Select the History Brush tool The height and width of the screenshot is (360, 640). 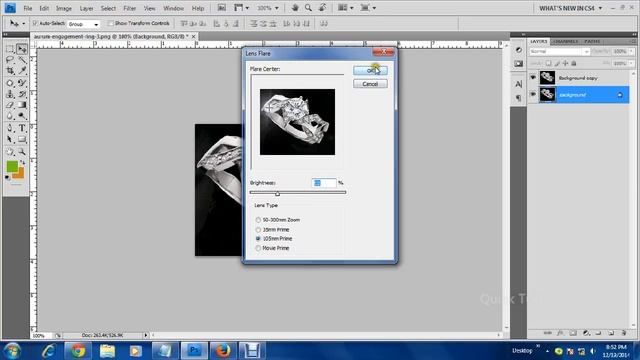point(22,94)
